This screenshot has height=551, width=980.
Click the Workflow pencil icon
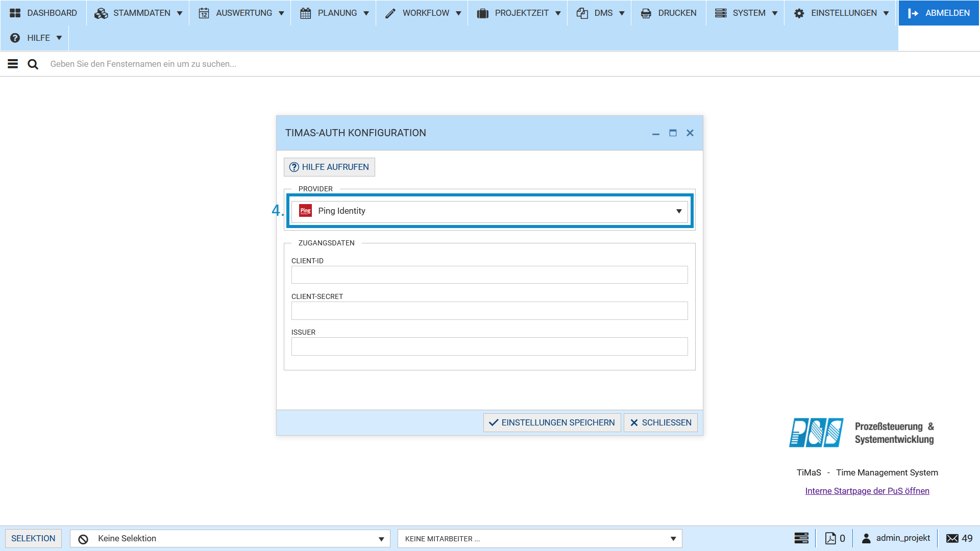click(390, 13)
